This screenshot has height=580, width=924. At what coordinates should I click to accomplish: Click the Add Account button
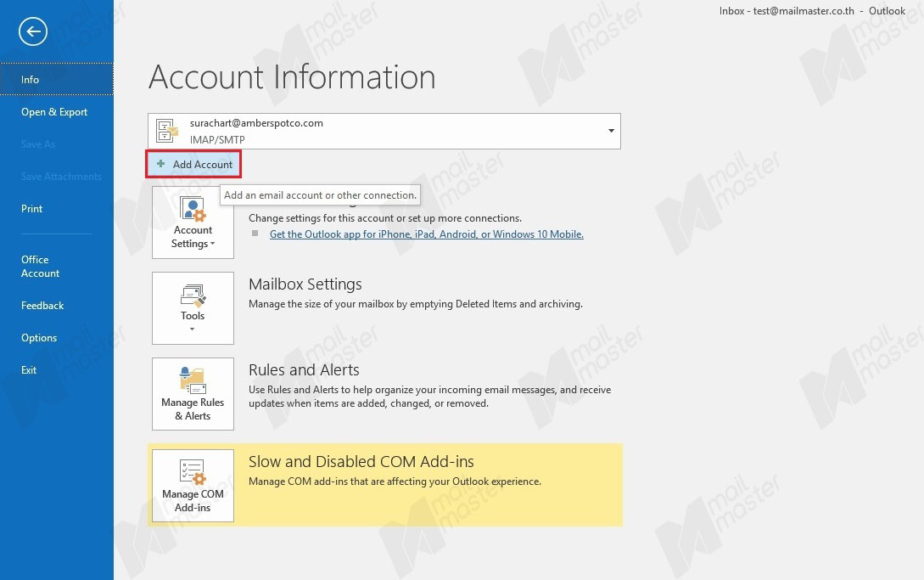click(193, 164)
